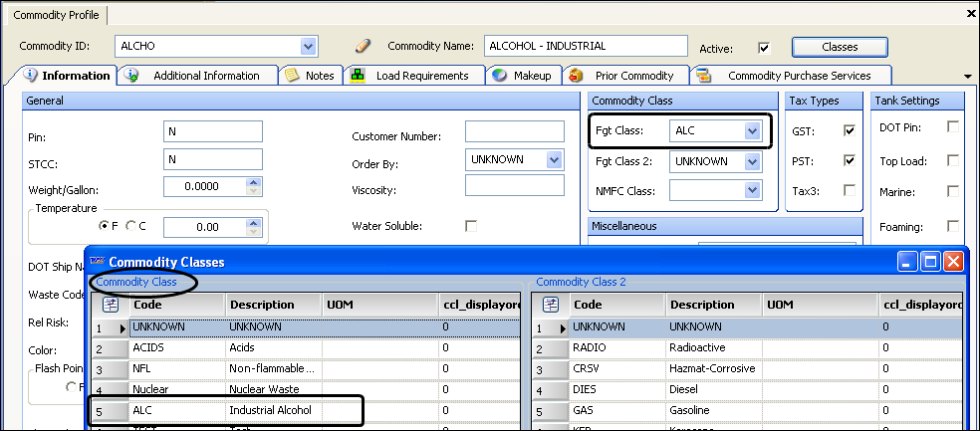The image size is (980, 431).
Task: Uncheck the GST tax type checkbox
Action: (850, 130)
